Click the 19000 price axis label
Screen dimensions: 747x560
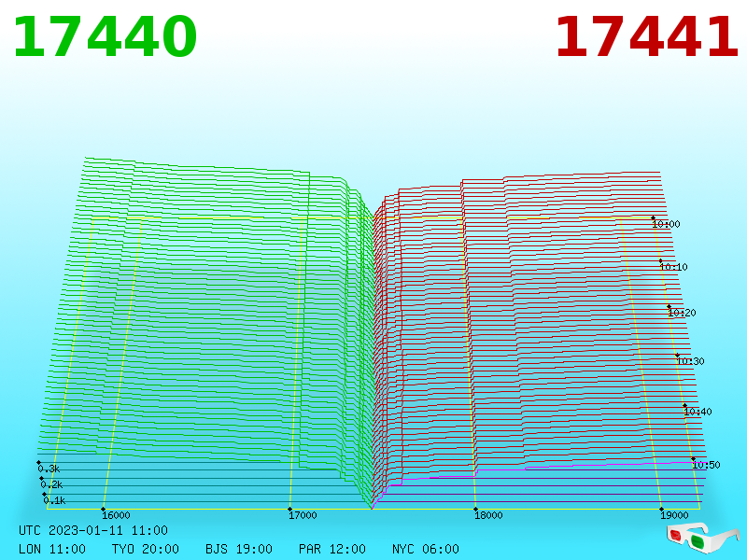click(x=674, y=515)
